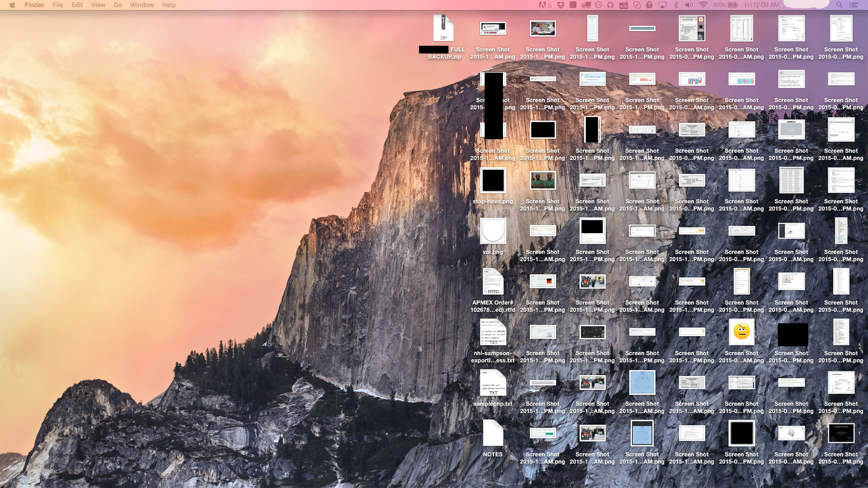This screenshot has height=488, width=868.
Task: Open the File menu
Action: click(58, 5)
